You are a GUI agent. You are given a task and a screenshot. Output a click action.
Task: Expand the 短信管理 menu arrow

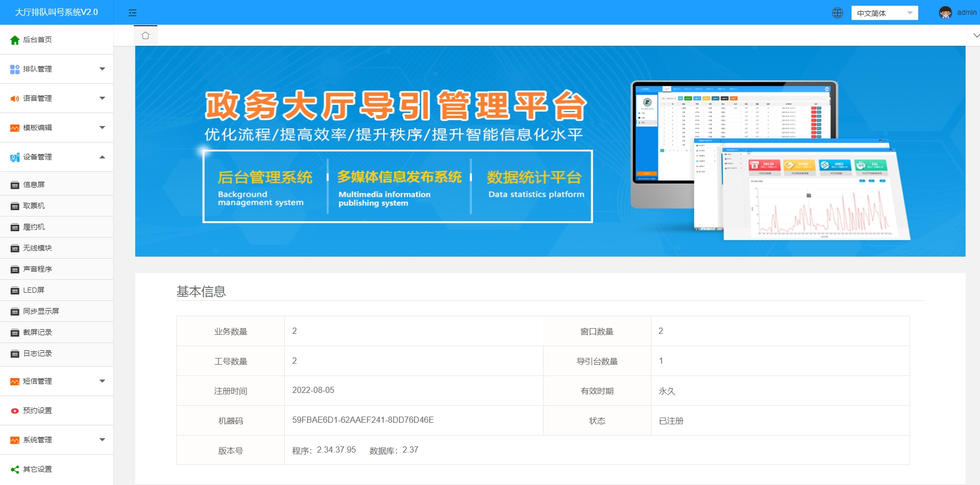point(102,381)
